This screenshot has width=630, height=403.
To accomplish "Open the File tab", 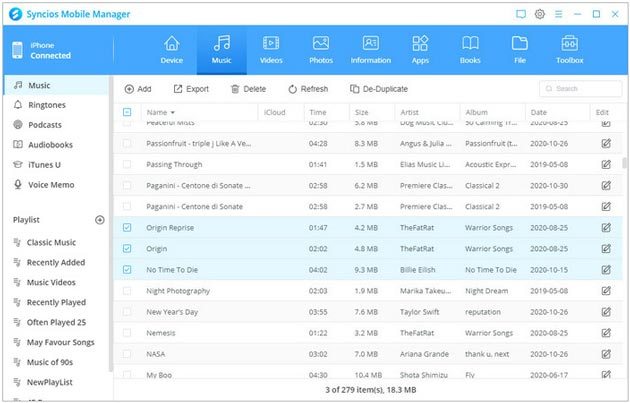I will point(520,50).
